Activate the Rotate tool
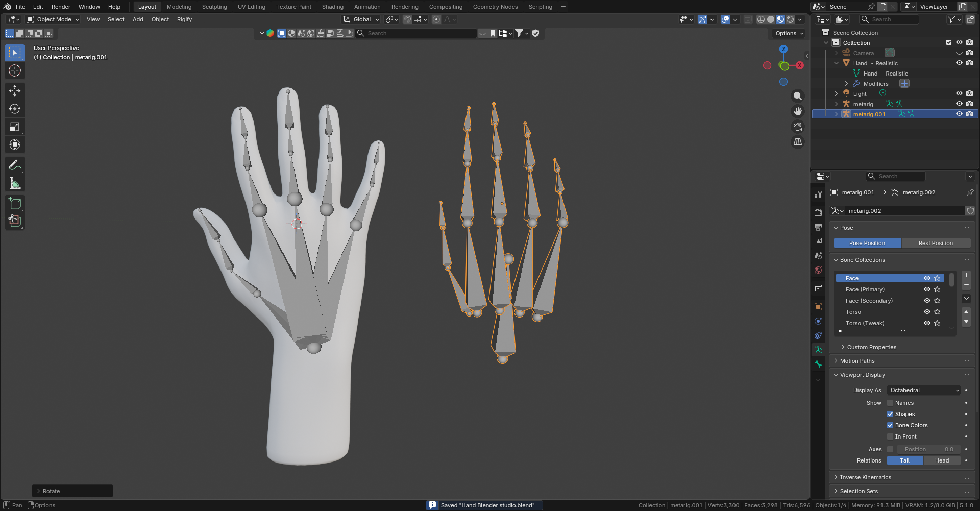 point(15,109)
